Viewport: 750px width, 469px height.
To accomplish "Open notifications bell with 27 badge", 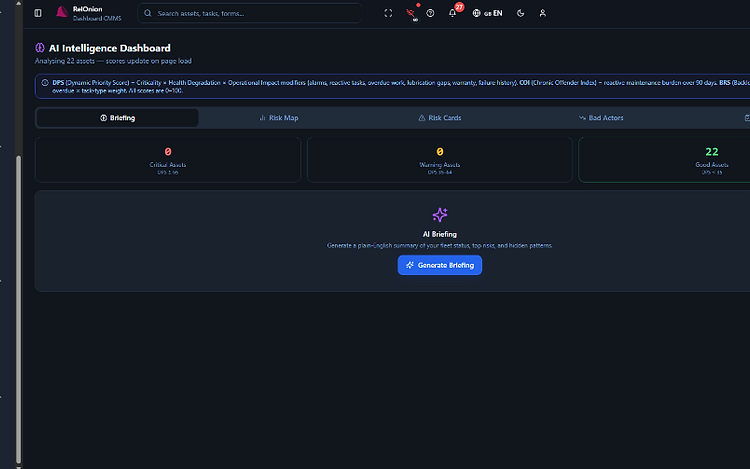I will (452, 13).
